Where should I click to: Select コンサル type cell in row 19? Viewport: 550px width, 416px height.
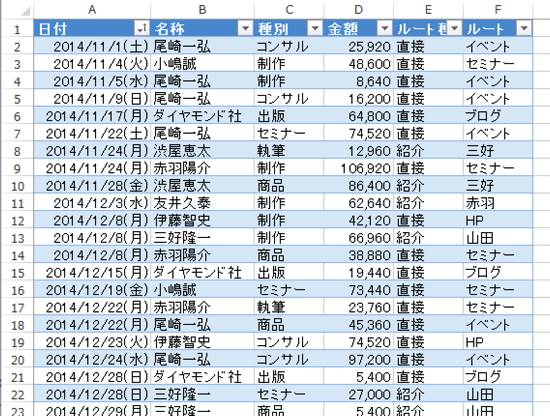(289, 342)
